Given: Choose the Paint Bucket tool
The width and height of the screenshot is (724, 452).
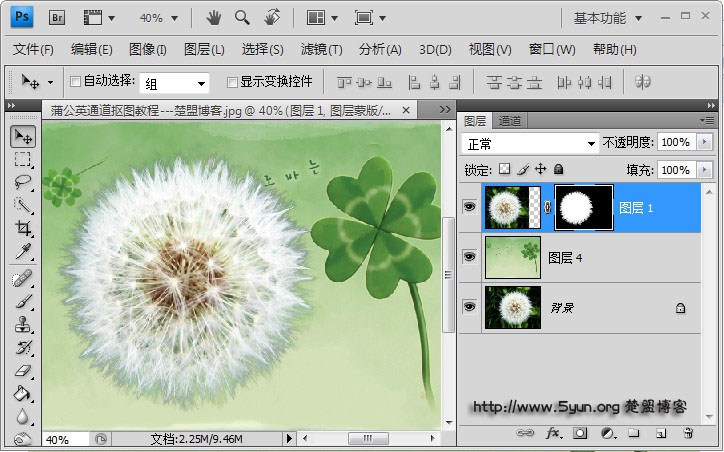Looking at the screenshot, I should tap(23, 394).
